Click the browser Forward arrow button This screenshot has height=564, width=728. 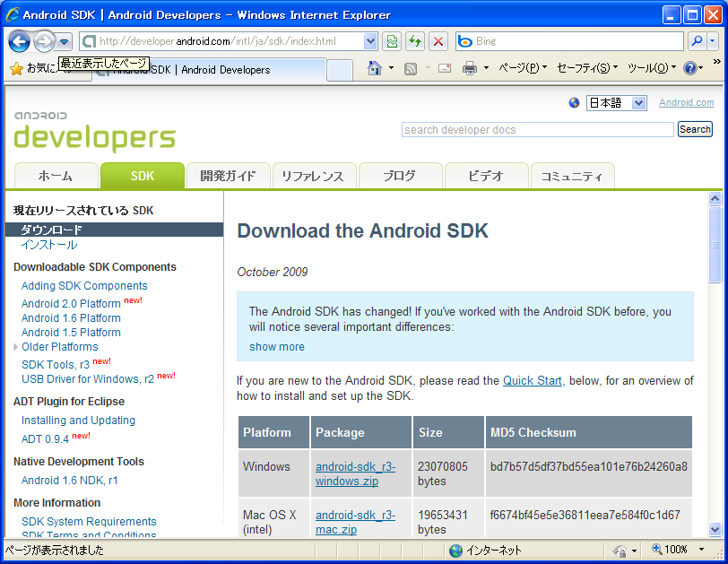(45, 42)
